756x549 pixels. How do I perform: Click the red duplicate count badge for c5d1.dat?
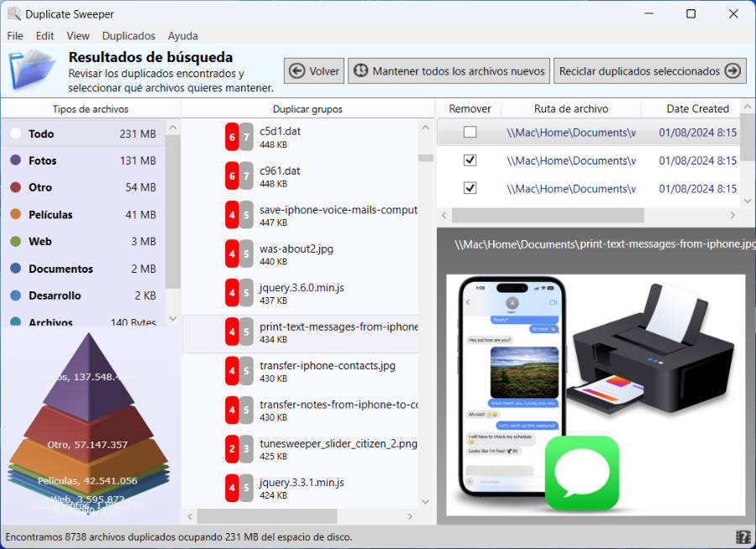pos(232,138)
